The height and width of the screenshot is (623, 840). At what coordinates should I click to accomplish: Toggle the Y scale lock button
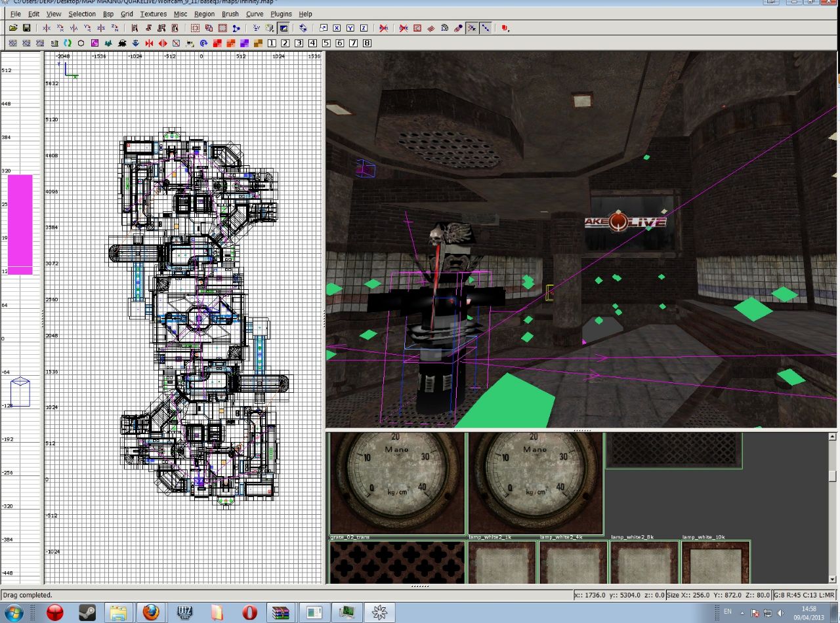pyautogui.click(x=350, y=28)
